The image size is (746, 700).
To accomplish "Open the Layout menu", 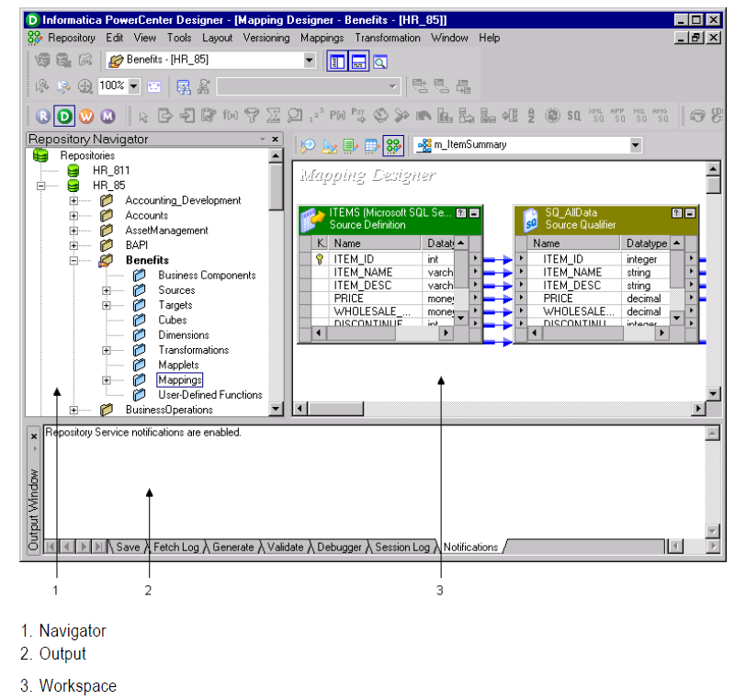I will (x=218, y=38).
